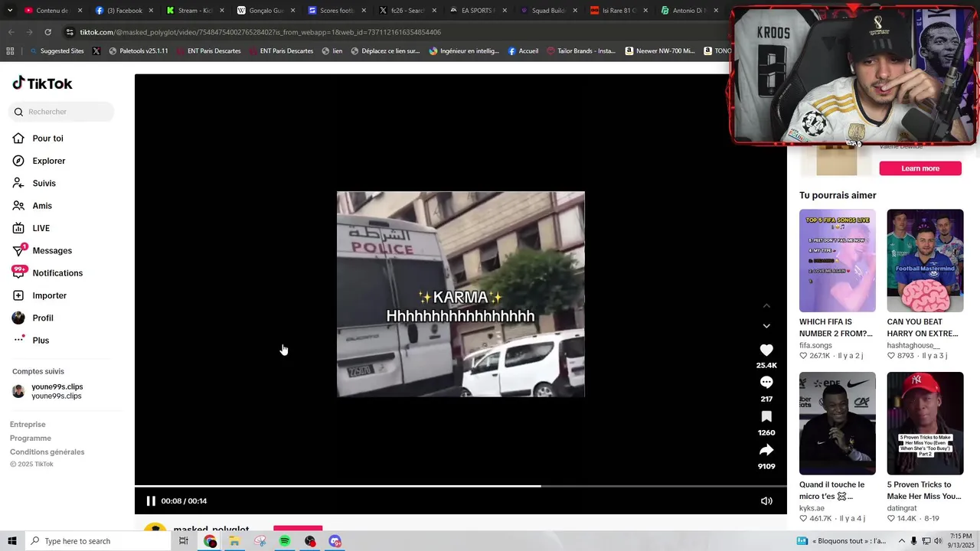Open hashtaghouse__ creator name
The height and width of the screenshot is (551, 980).
(x=913, y=345)
